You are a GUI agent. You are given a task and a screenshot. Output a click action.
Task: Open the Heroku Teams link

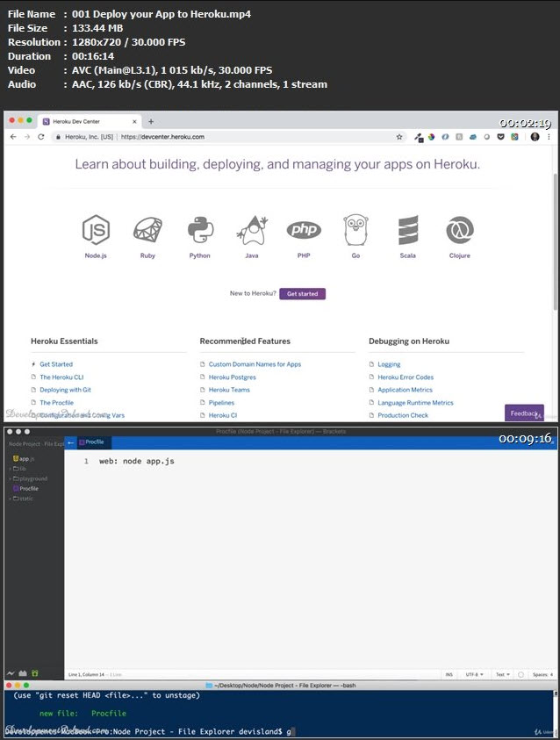coord(229,390)
